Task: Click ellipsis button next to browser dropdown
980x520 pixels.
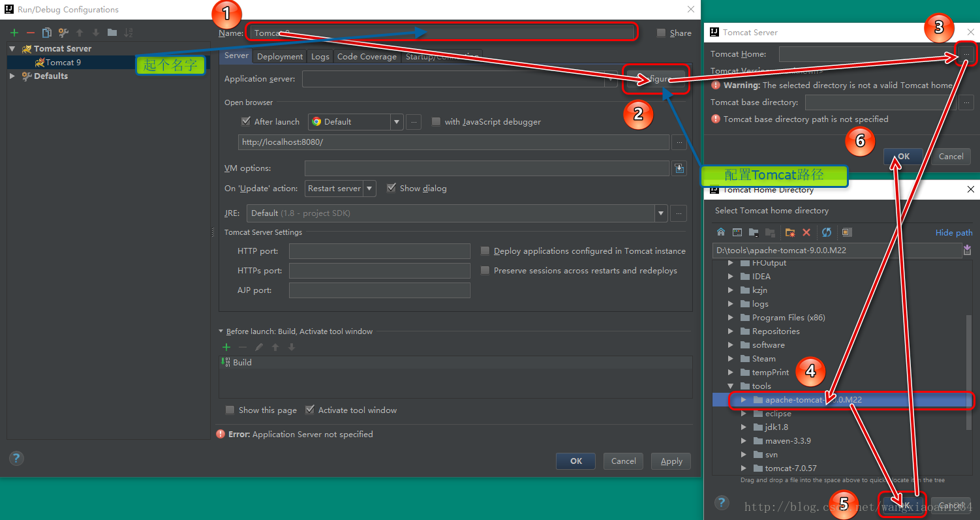Action: [414, 122]
